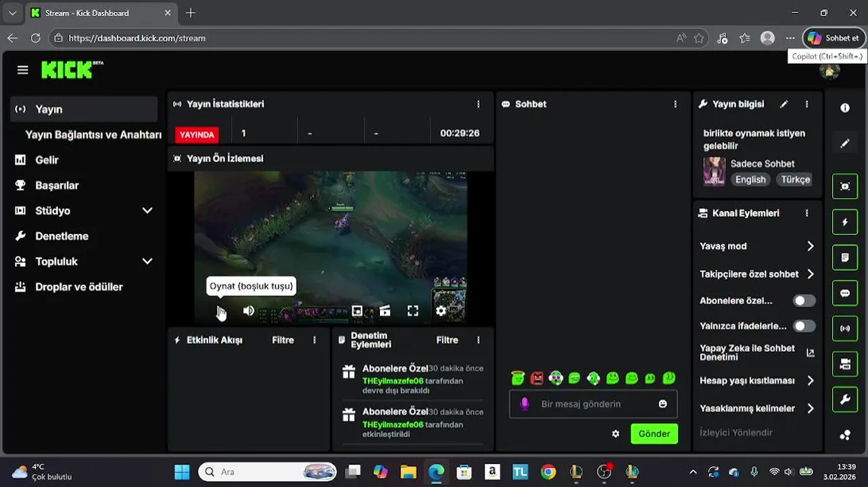The width and height of the screenshot is (868, 487).
Task: Open the three-dot menu of Denetim Eylemleri
Action: tap(478, 340)
